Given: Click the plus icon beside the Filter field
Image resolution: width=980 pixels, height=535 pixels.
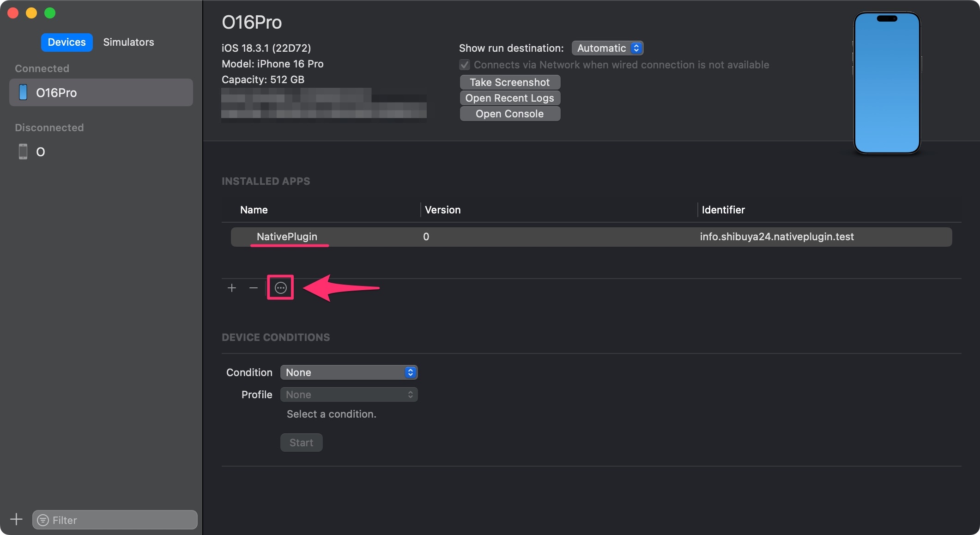Looking at the screenshot, I should (x=16, y=519).
